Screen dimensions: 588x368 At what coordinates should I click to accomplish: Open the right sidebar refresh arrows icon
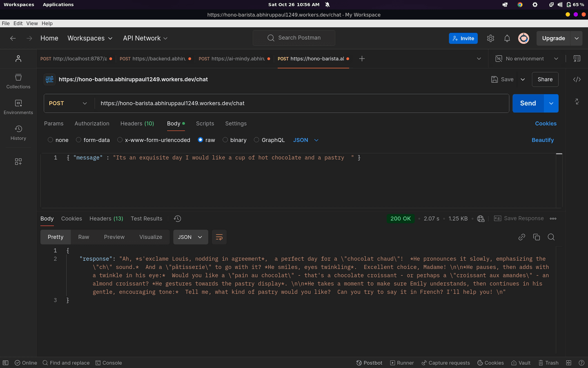click(577, 101)
